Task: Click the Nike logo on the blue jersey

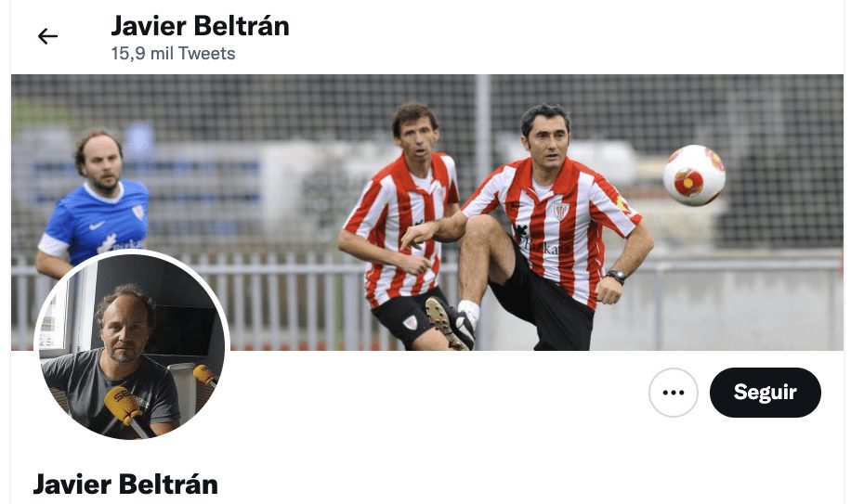Action: [97, 225]
